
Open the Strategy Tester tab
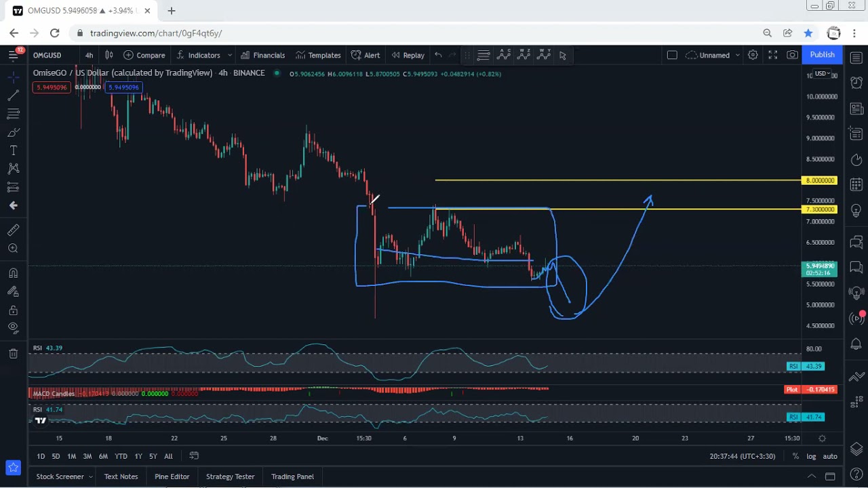click(230, 476)
